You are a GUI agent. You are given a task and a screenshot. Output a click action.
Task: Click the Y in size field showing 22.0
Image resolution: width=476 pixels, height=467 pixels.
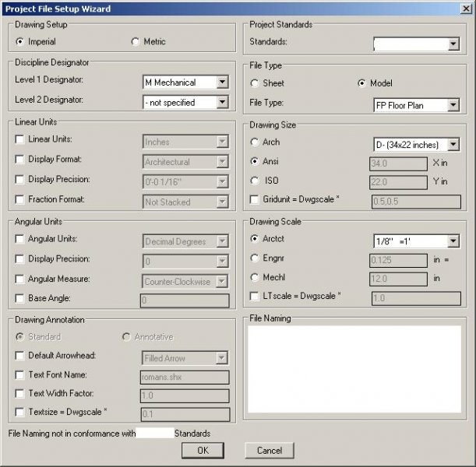point(398,183)
